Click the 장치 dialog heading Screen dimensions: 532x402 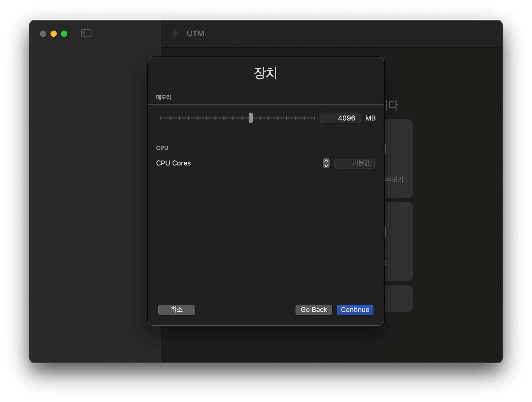(265, 73)
